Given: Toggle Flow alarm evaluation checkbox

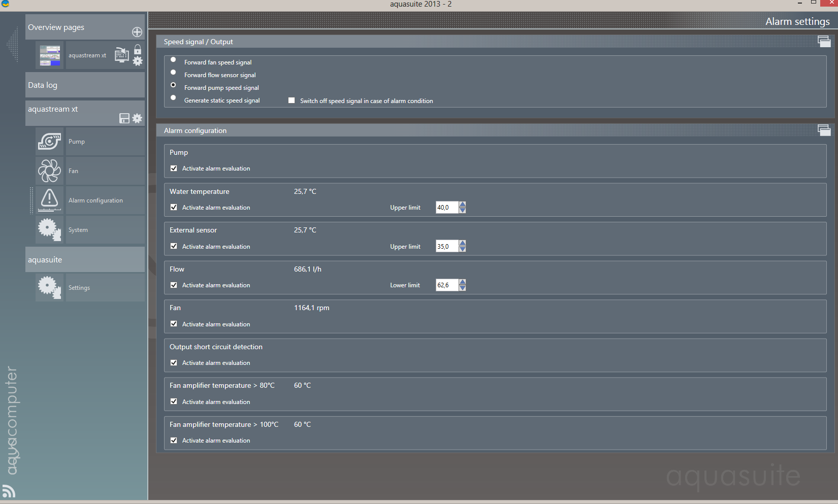Looking at the screenshot, I should [x=174, y=285].
